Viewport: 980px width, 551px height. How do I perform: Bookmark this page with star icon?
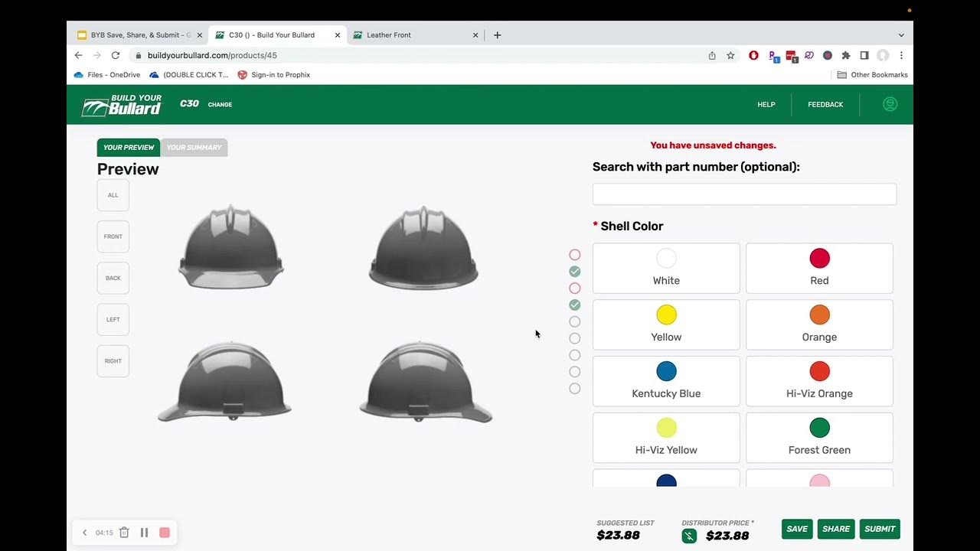pyautogui.click(x=730, y=55)
